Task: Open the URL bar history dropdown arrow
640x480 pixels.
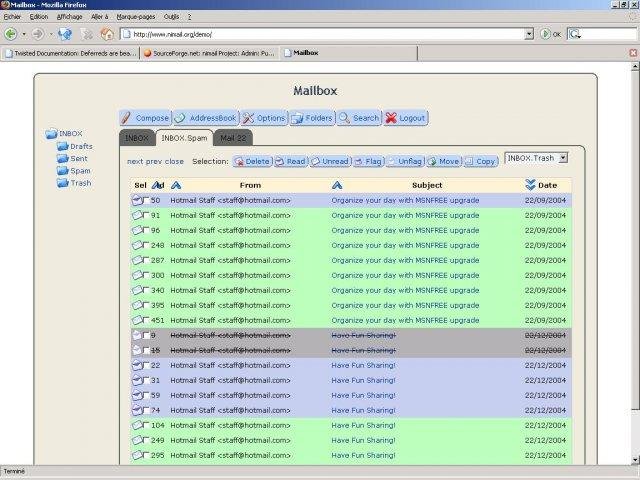Action: pyautogui.click(x=529, y=34)
